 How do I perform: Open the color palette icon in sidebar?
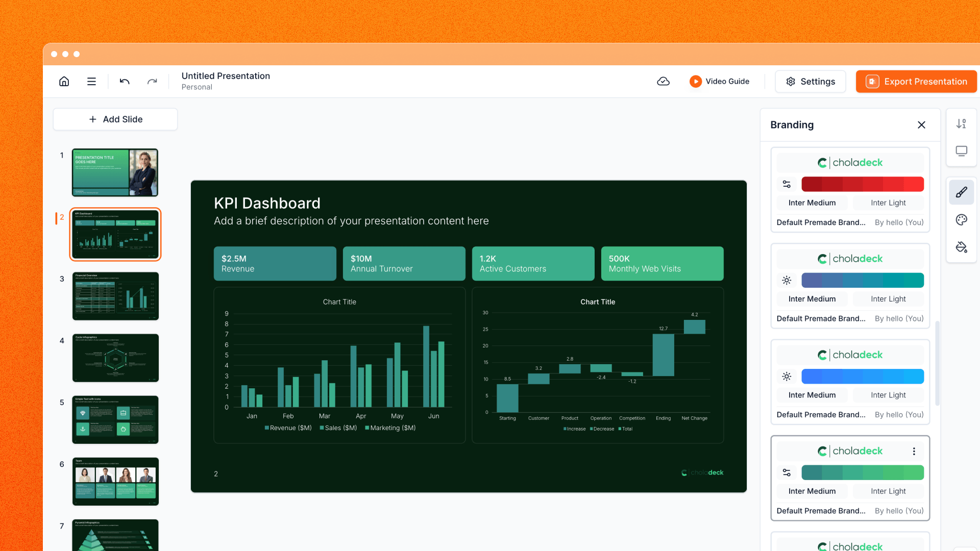pos(962,220)
